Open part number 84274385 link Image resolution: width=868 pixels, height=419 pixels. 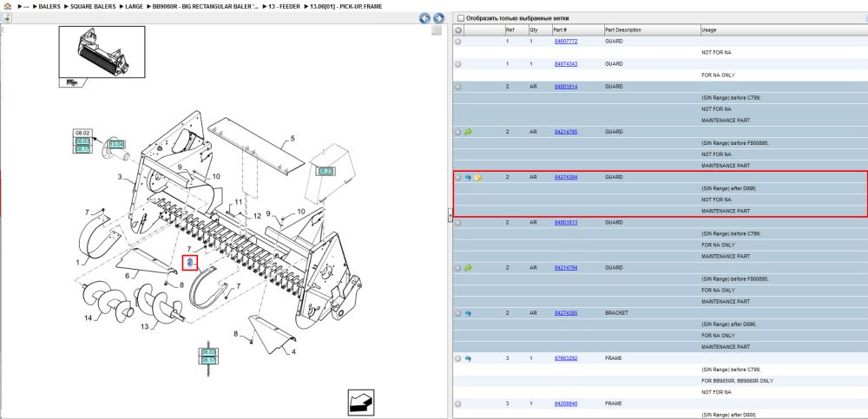click(566, 313)
